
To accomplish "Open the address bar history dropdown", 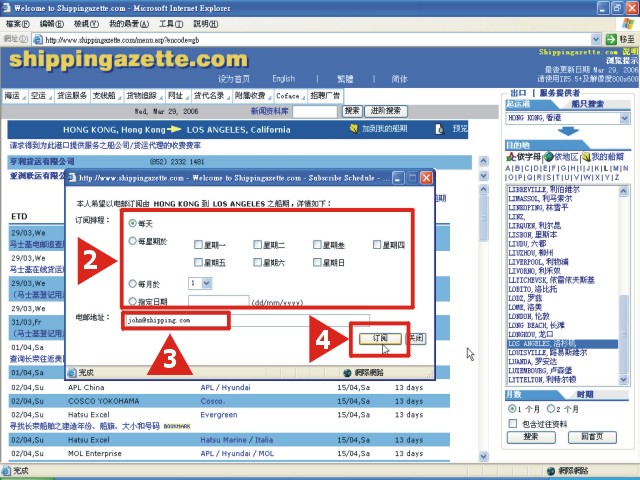I will tap(596, 40).
